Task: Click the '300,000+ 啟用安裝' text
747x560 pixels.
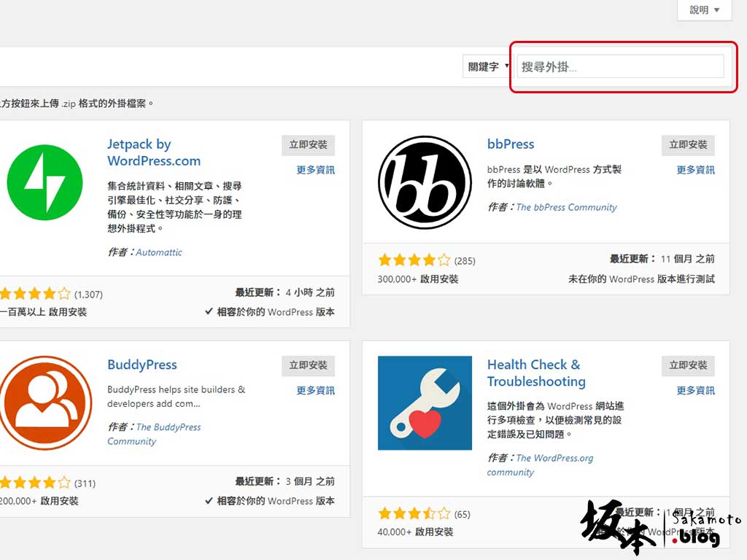Action: (418, 279)
